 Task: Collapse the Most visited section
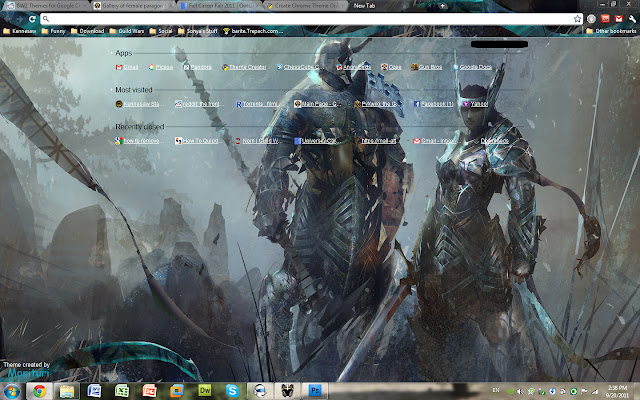133,90
